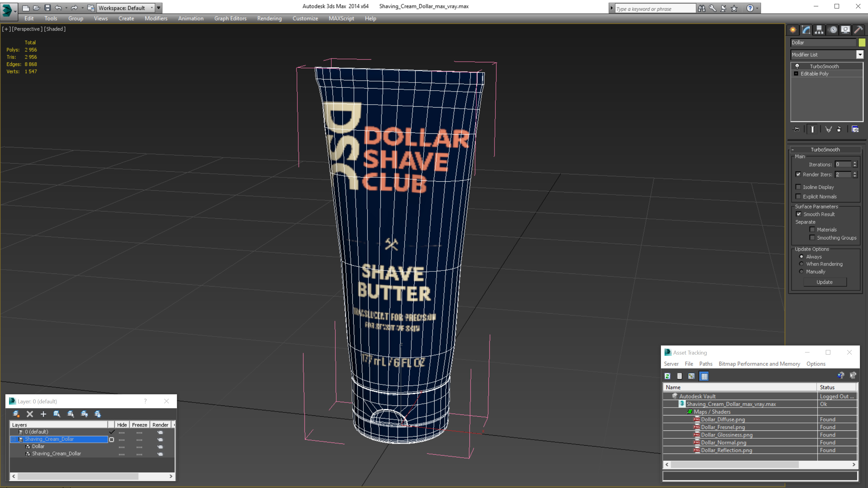Open the quick access toolbar customize arrow
868x488 pixels.
159,8
